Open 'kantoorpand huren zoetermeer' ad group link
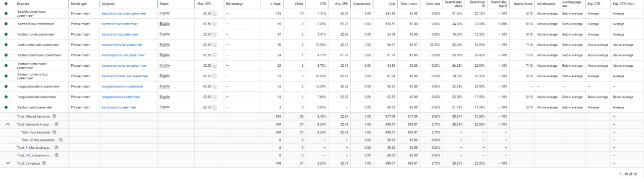The width and height of the screenshot is (644, 178). click(123, 55)
